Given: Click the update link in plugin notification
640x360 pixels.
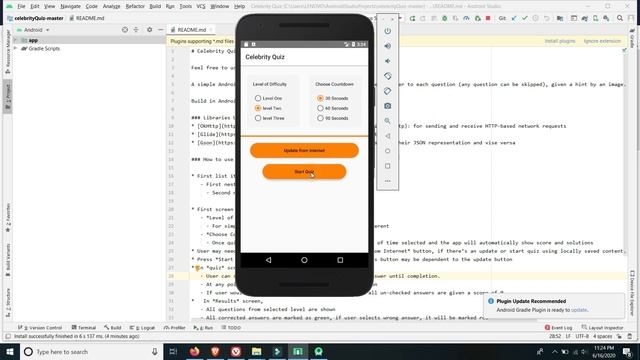Looking at the screenshot, I should (579, 310).
